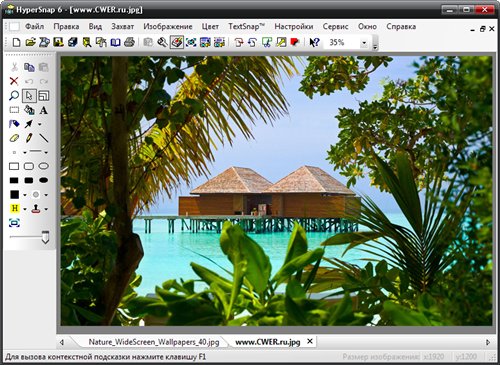Viewport: 500px width, 365px height.
Task: Open the Файл menu
Action: click(x=35, y=26)
